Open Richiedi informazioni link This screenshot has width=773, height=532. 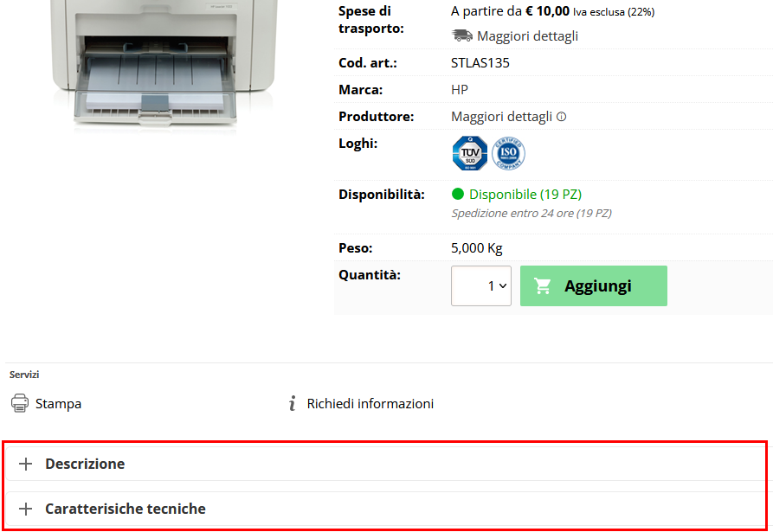point(370,403)
